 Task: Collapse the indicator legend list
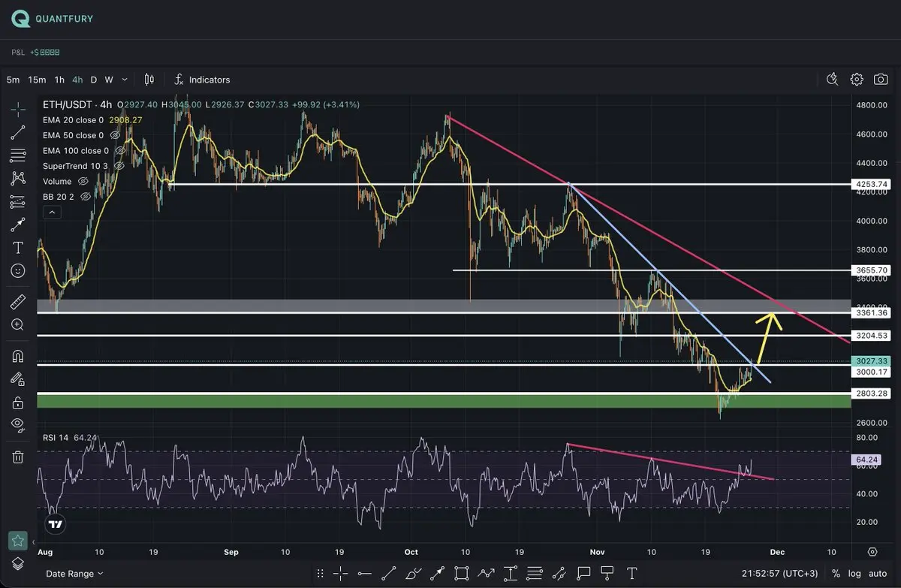pos(52,213)
